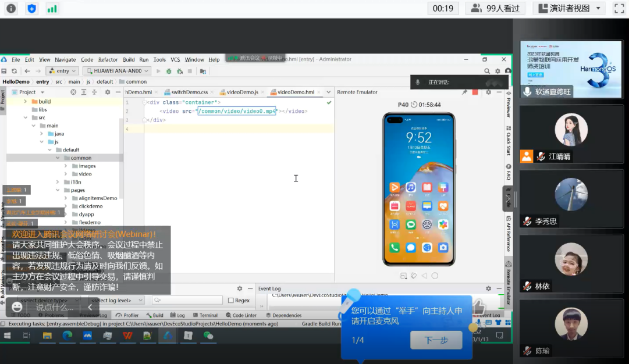Toggle the Regex checkbox
The height and width of the screenshot is (364, 629).
(231, 301)
